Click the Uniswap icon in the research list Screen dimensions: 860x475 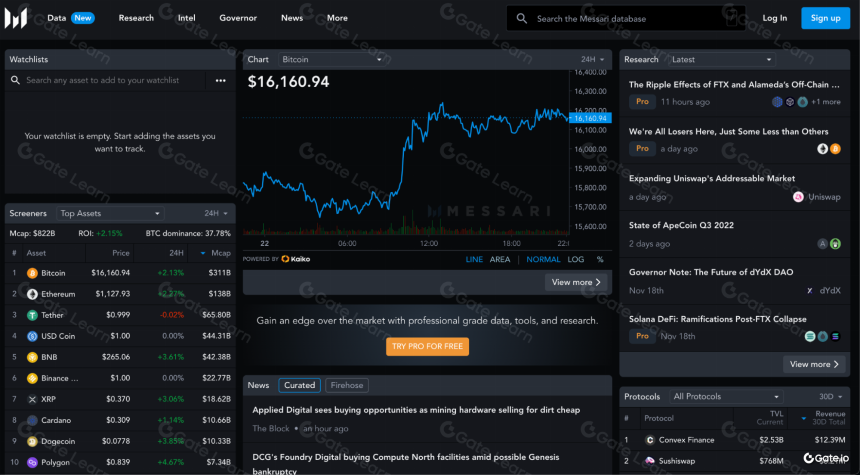tap(799, 197)
